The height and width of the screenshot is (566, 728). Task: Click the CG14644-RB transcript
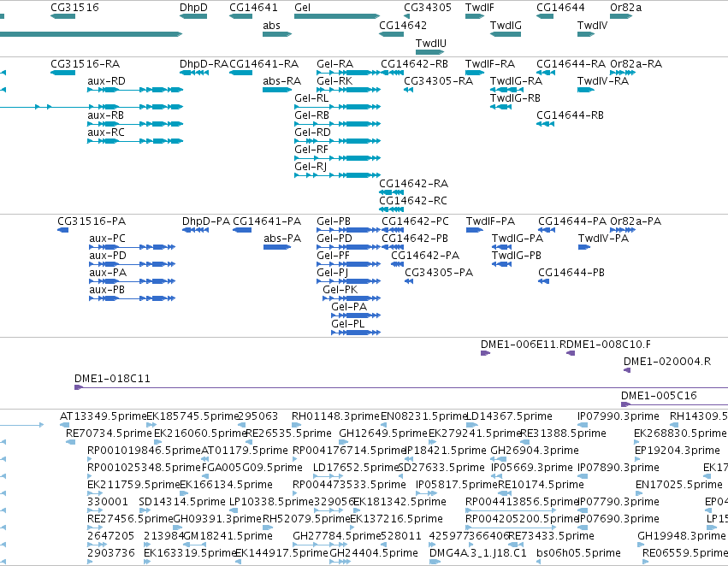545,124
